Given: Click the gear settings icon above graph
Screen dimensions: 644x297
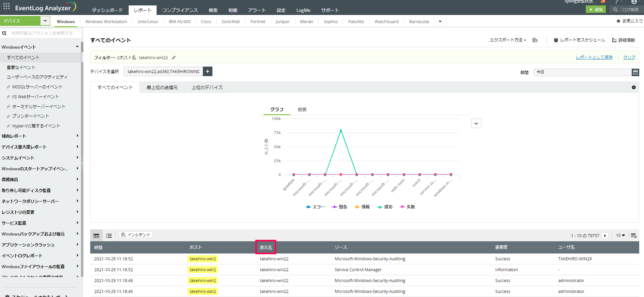Looking at the screenshot, I should 633,87.
